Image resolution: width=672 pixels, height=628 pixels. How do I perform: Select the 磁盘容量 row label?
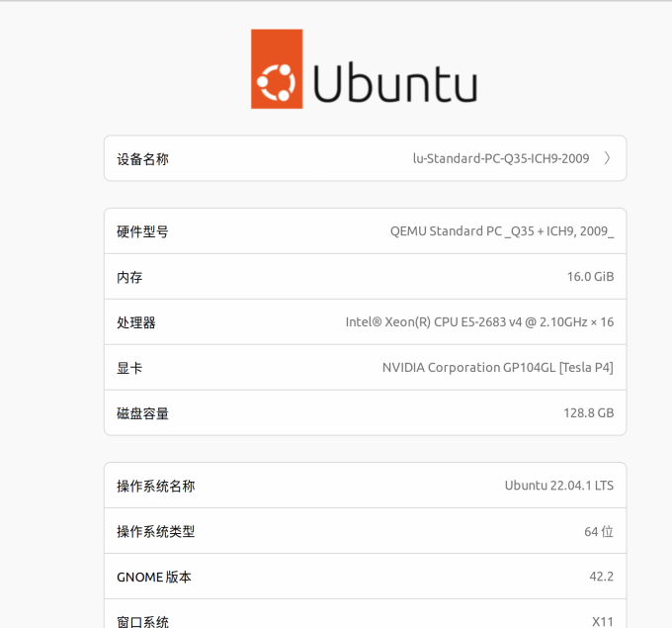(142, 413)
